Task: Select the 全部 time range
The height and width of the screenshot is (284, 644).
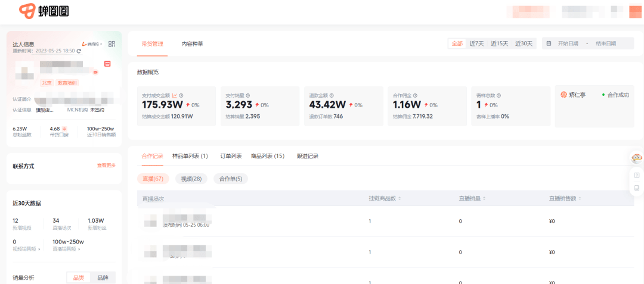Action: point(457,43)
